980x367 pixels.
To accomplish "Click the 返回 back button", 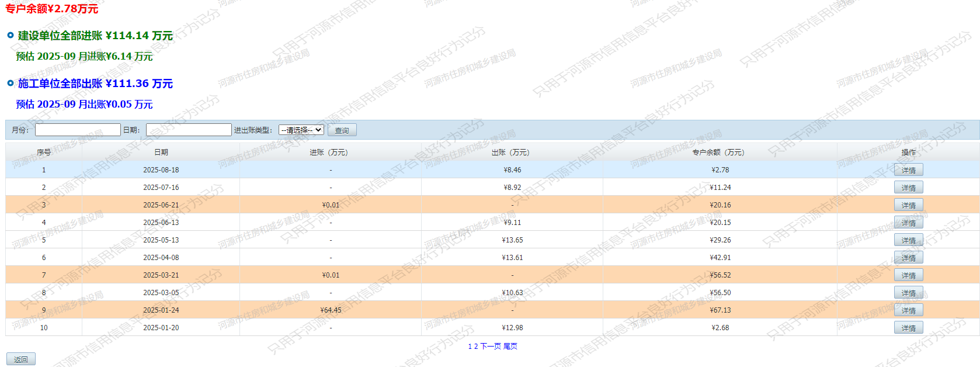I will point(21,359).
